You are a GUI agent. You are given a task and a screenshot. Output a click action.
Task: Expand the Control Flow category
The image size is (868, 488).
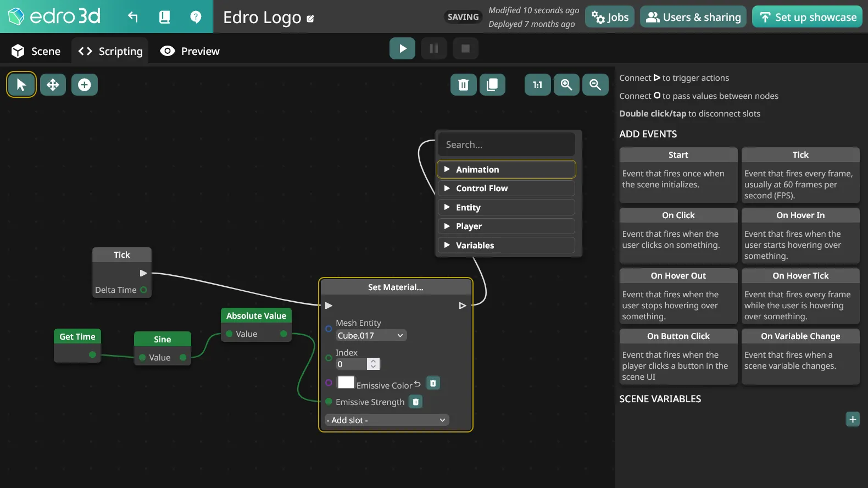(x=507, y=188)
